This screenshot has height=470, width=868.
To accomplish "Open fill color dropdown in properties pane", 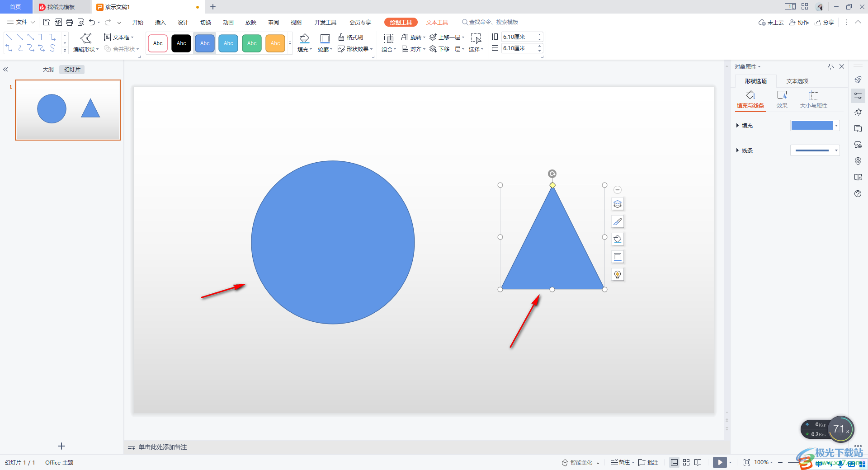I will coord(836,126).
